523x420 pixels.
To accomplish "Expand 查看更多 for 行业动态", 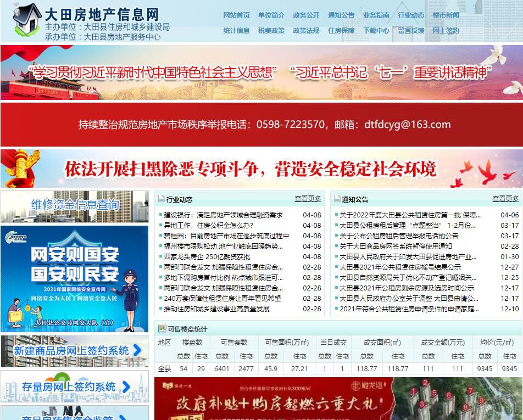I will tap(308, 199).
